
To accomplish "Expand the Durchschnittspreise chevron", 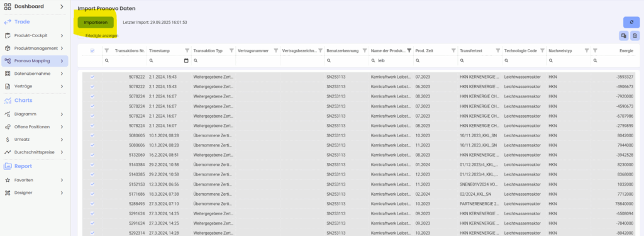I will [62, 152].
